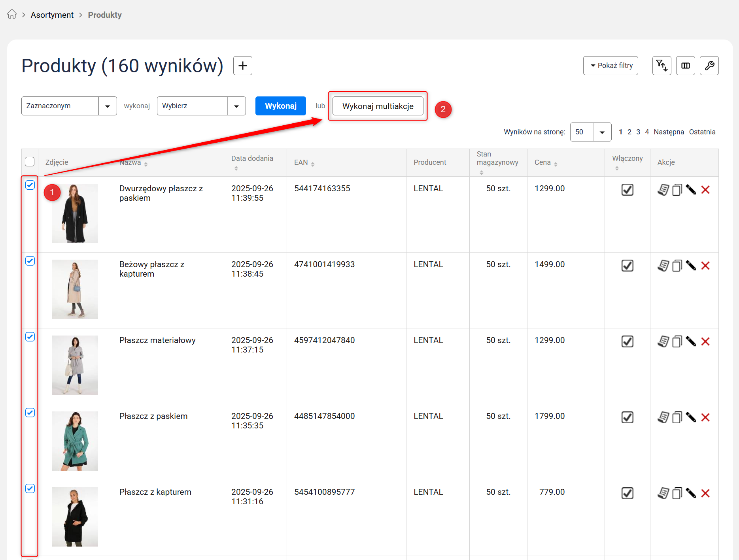Open the Wybierz action dropdown
This screenshot has width=739, height=560.
point(201,106)
